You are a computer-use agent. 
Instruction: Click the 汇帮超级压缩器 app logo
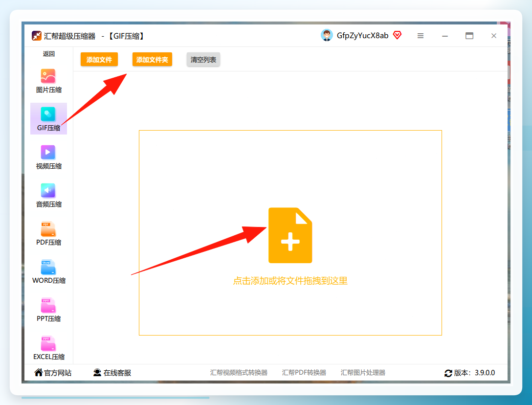(x=36, y=36)
